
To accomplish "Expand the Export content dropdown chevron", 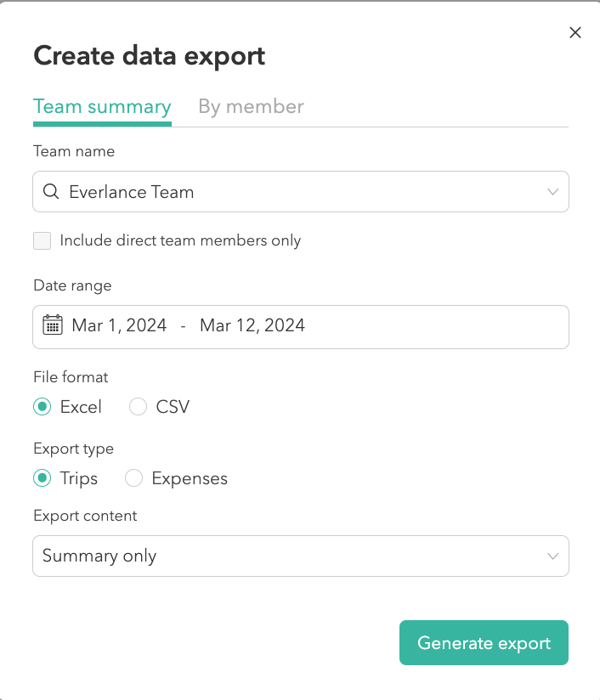I will pyautogui.click(x=552, y=556).
